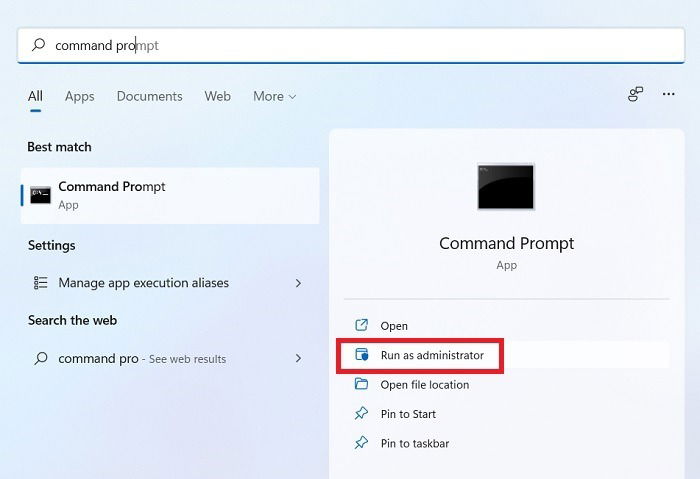Viewport: 700px width, 479px height.
Task: Click the Open icon with arrow
Action: pos(361,325)
